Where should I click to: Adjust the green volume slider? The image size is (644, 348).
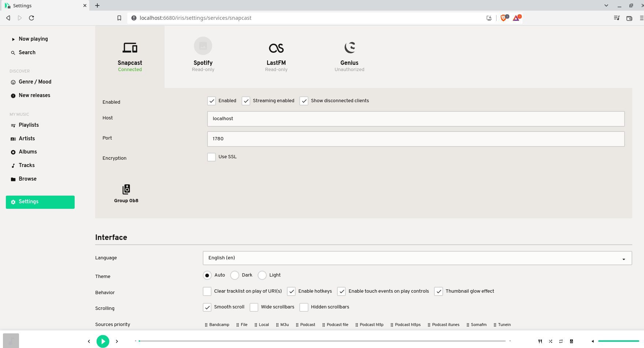618,341
